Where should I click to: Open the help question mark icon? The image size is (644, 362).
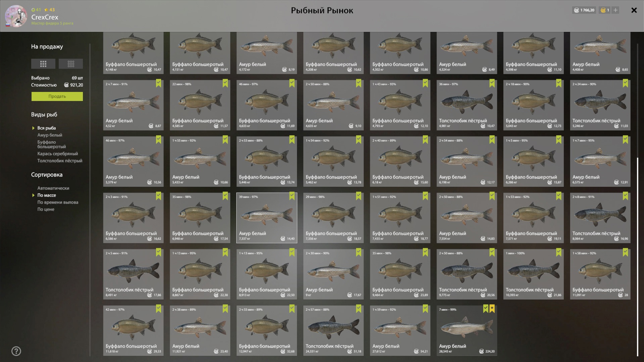click(x=16, y=351)
